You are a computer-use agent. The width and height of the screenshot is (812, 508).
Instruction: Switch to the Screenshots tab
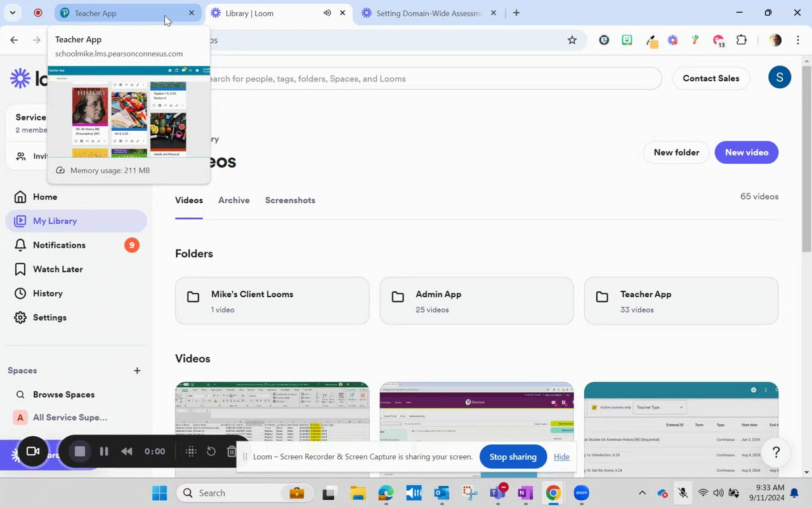[290, 200]
